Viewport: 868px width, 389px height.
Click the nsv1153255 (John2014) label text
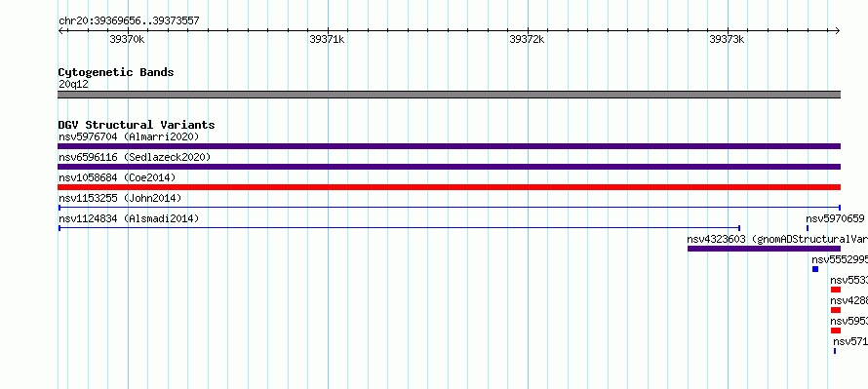(120, 198)
